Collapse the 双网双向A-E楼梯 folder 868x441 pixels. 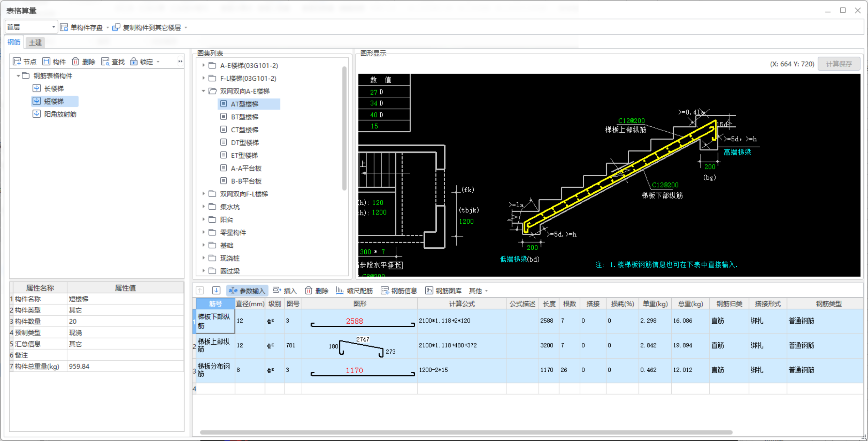(204, 91)
